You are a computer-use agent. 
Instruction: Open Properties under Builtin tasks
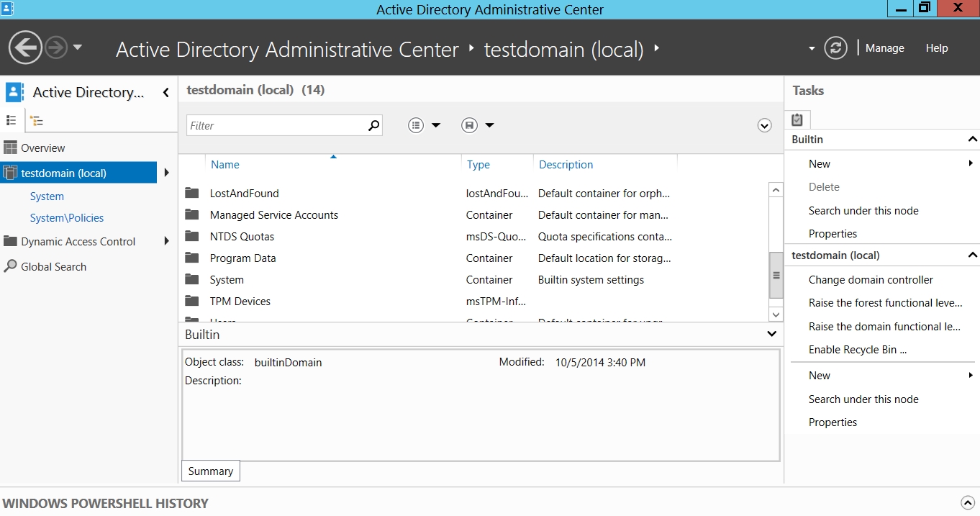point(832,234)
